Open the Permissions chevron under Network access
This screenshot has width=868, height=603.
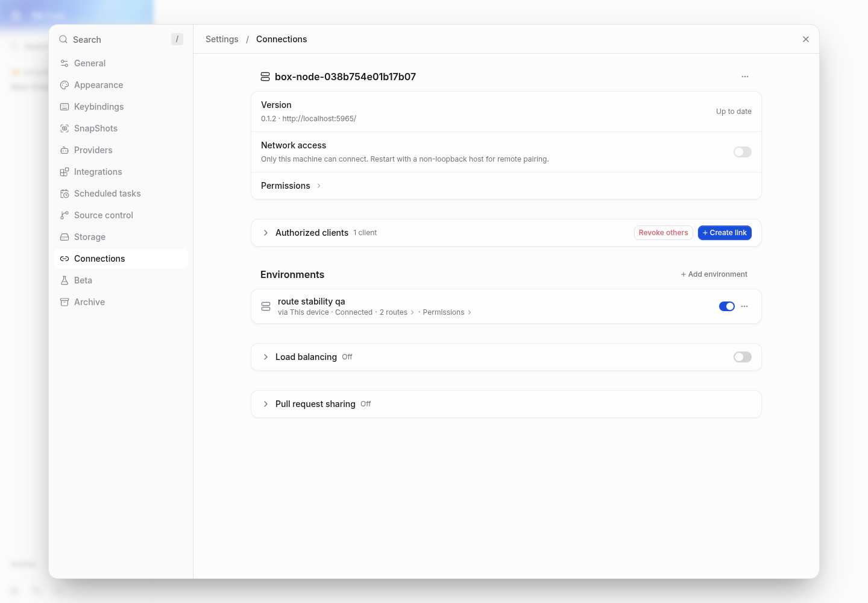319,186
